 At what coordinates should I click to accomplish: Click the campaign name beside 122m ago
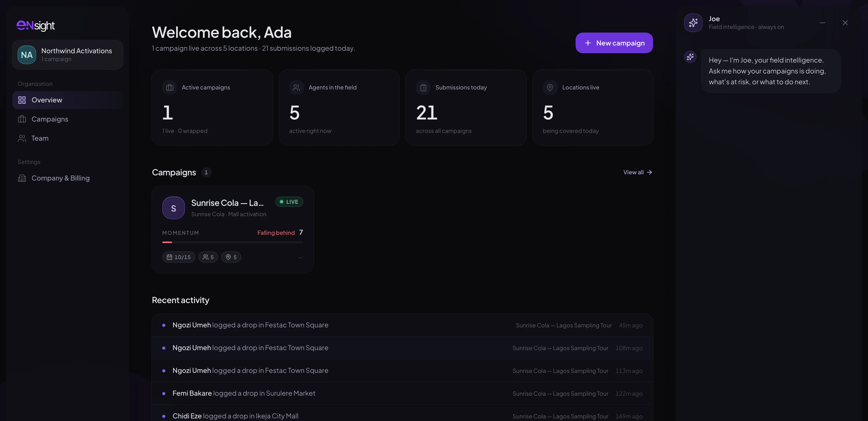point(560,393)
